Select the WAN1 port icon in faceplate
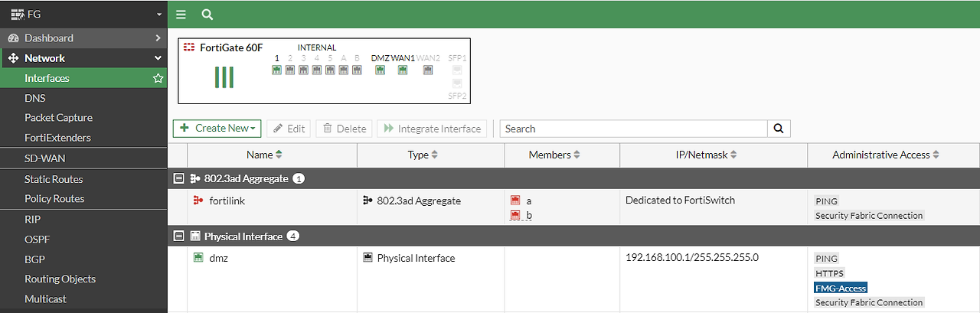This screenshot has width=980, height=313. tap(403, 70)
